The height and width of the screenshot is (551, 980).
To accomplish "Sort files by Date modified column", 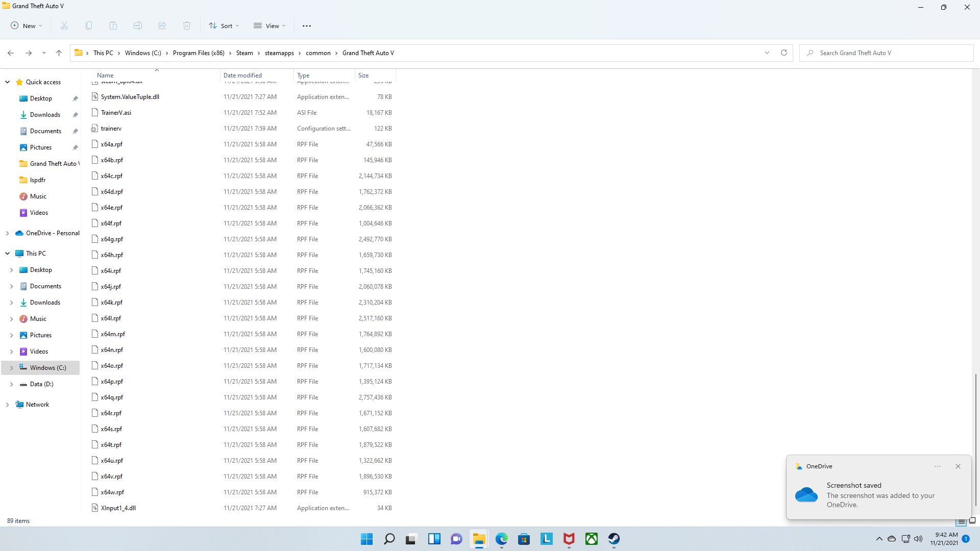I will (x=242, y=76).
